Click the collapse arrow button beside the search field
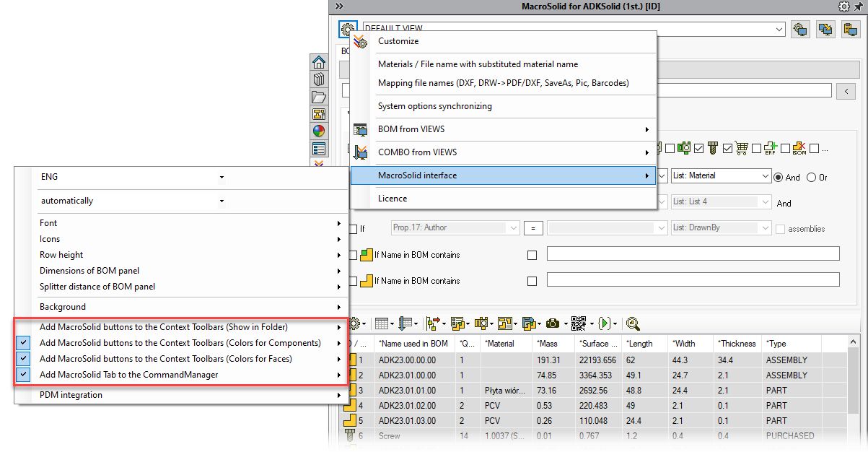Image resolution: width=868 pixels, height=452 pixels. tap(846, 91)
